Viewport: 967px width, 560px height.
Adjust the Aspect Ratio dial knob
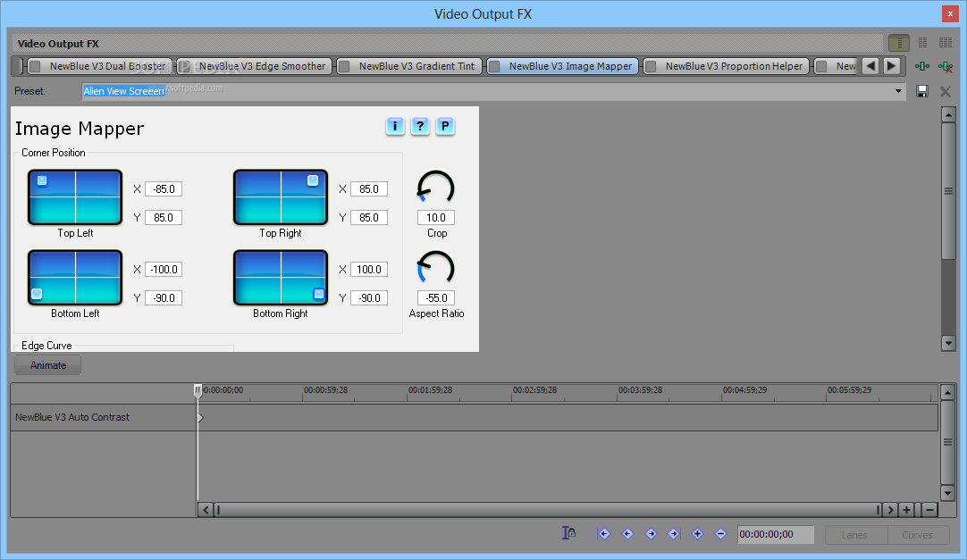click(436, 268)
